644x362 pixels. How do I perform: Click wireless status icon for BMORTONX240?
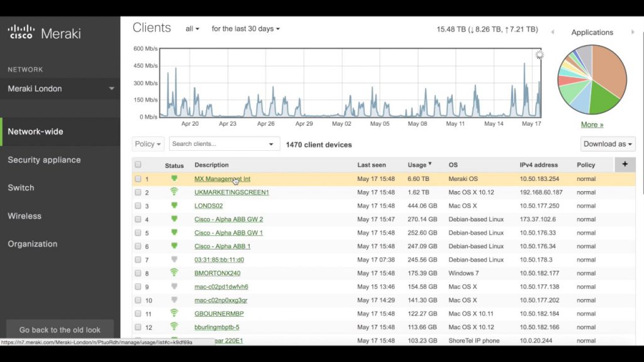[174, 273]
